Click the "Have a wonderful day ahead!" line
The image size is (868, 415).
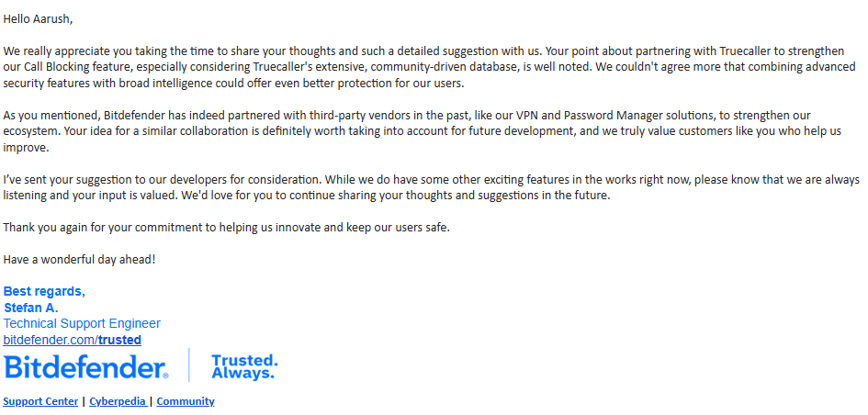click(80, 260)
